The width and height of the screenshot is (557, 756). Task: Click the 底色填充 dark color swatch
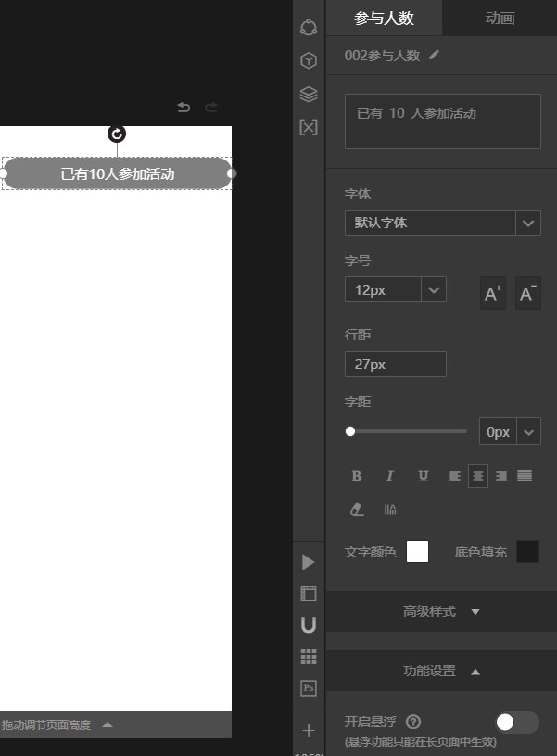click(527, 552)
